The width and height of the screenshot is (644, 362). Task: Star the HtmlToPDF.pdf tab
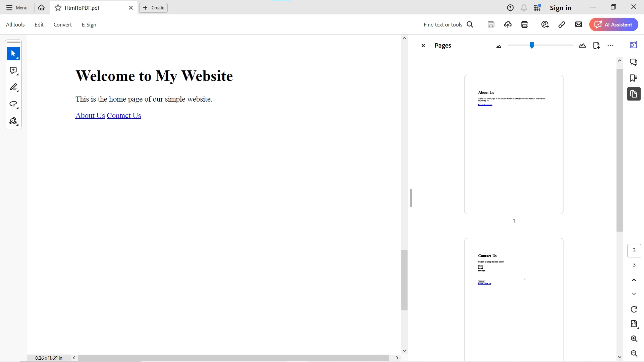[x=58, y=8]
